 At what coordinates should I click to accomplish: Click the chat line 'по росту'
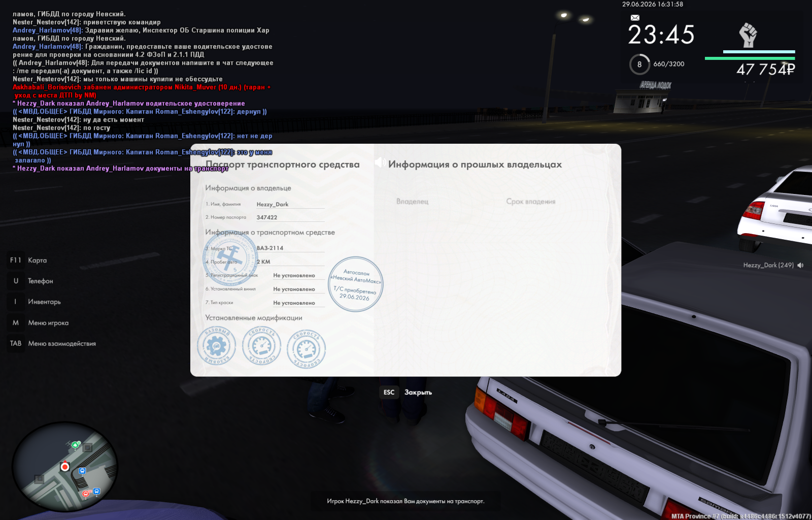[x=61, y=128]
